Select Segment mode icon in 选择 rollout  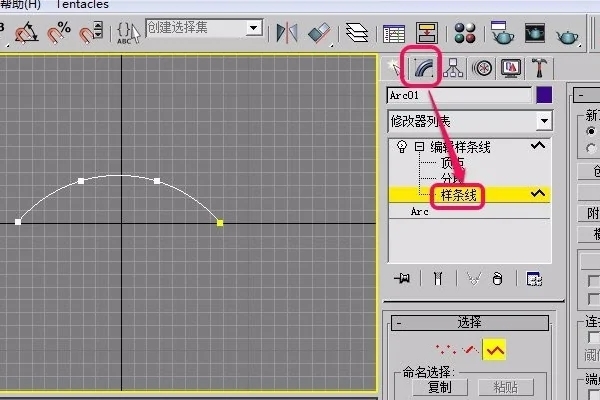470,349
